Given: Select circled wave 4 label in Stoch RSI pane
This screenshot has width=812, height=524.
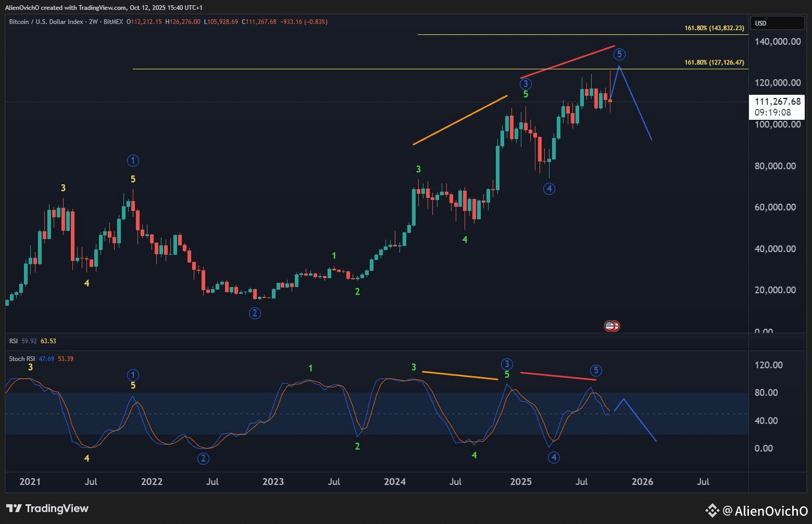Looking at the screenshot, I should (554, 457).
